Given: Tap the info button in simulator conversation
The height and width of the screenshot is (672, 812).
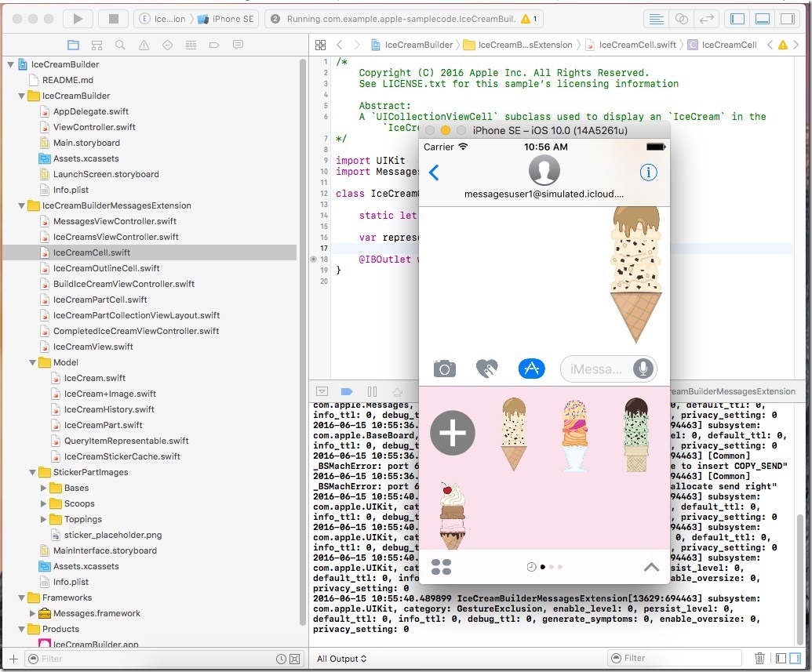Looking at the screenshot, I should click(648, 173).
